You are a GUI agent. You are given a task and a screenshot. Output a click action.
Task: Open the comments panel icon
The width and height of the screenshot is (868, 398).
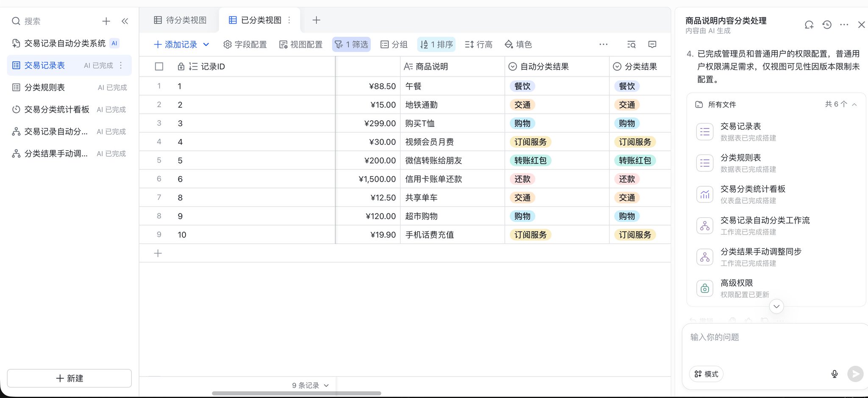(652, 44)
